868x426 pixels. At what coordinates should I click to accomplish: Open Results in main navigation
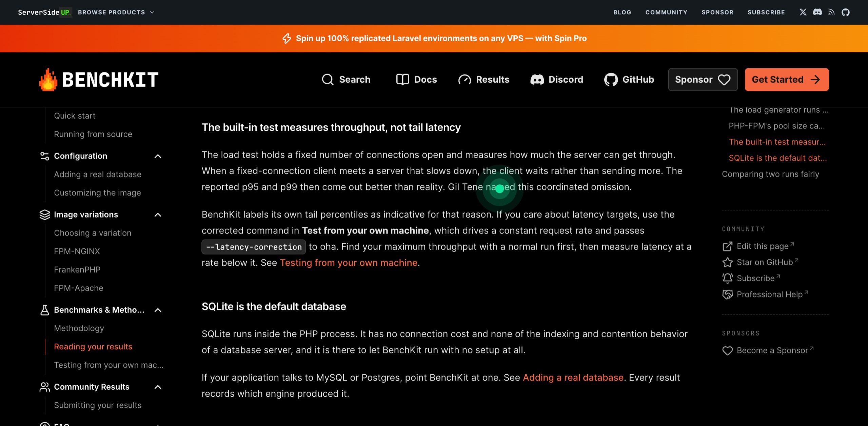(484, 80)
